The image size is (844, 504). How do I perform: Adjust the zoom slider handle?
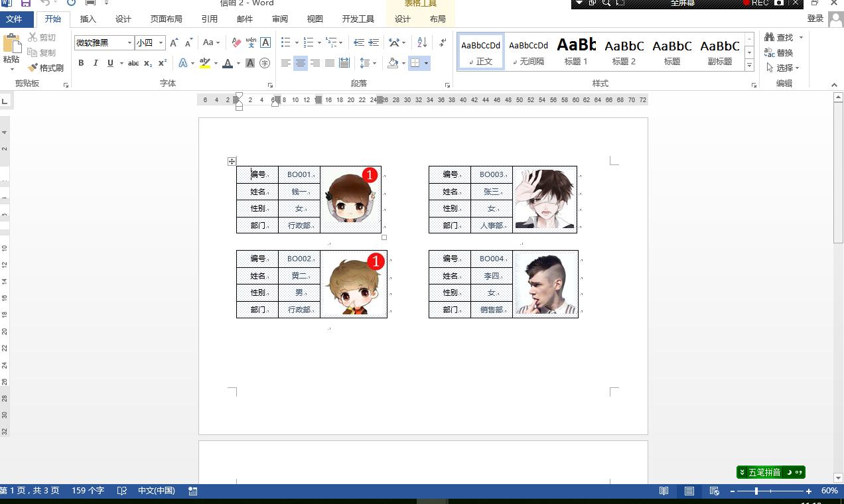click(756, 491)
